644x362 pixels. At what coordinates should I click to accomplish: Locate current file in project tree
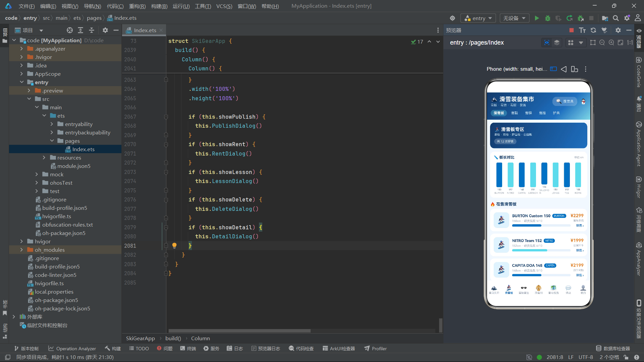[70, 30]
